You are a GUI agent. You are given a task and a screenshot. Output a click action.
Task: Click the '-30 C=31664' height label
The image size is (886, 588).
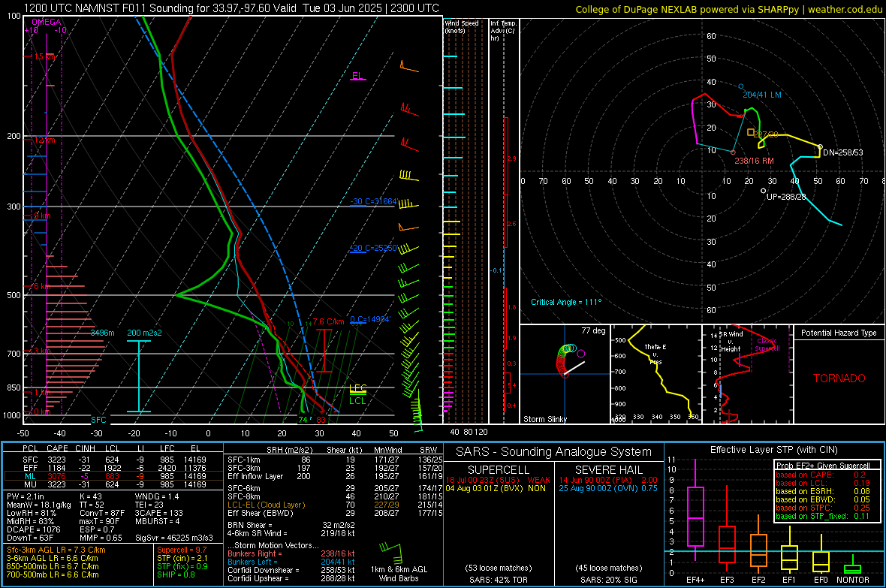pos(373,201)
